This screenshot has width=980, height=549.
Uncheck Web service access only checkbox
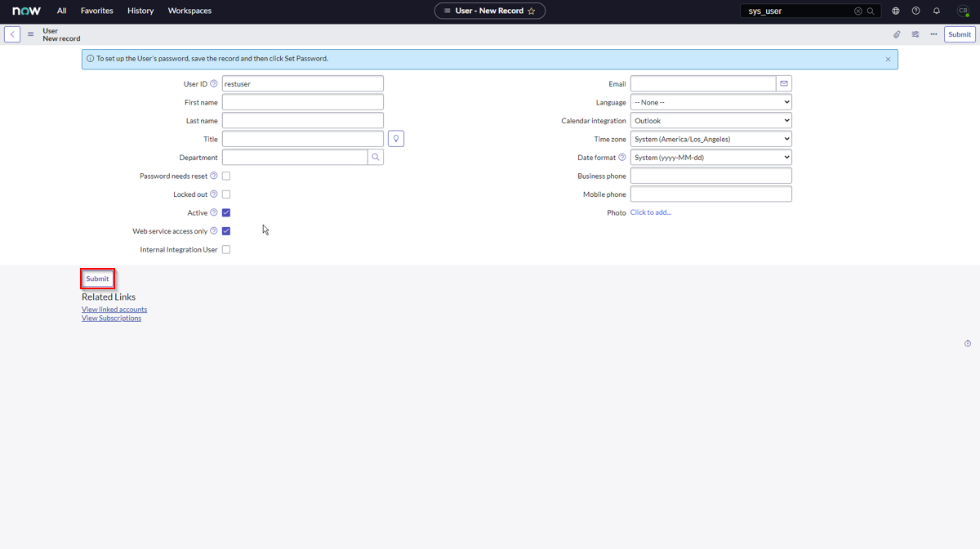coord(226,231)
